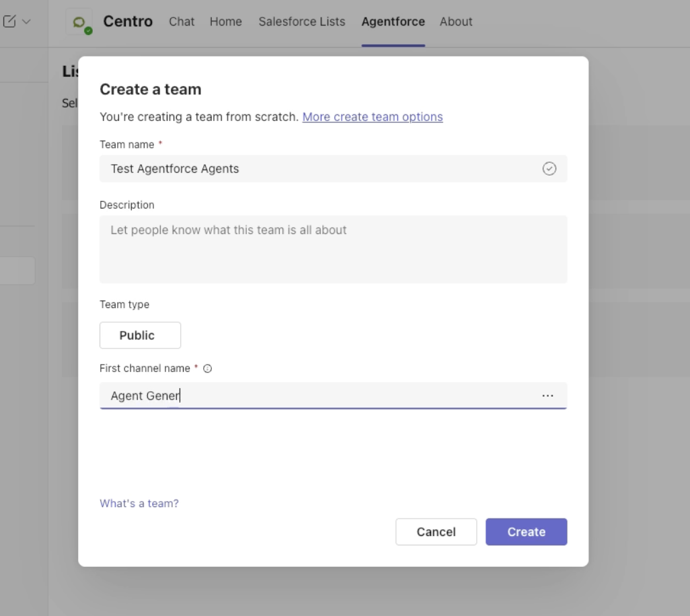Click into the Team name field
The image size is (690, 616).
click(333, 169)
